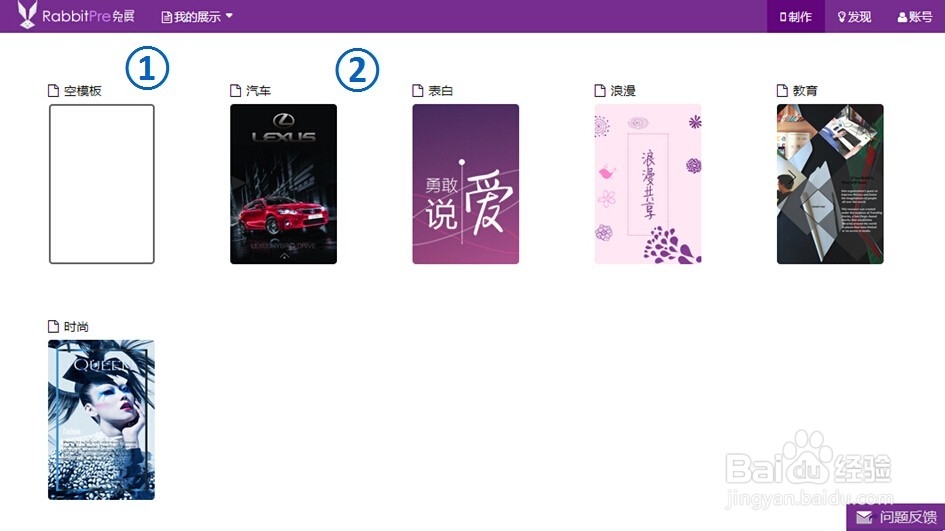Click the document icon beside 表白

pyautogui.click(x=418, y=90)
